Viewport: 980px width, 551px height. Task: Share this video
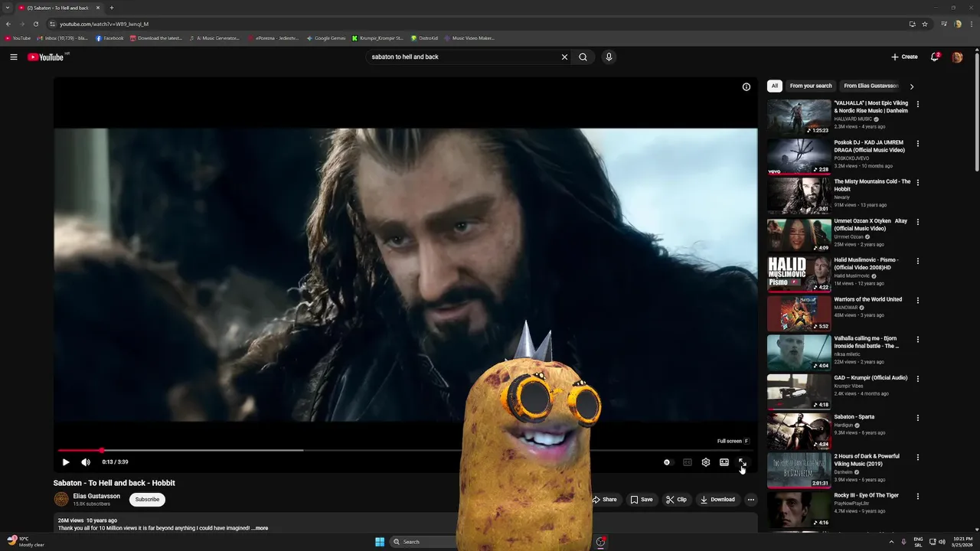605,500
